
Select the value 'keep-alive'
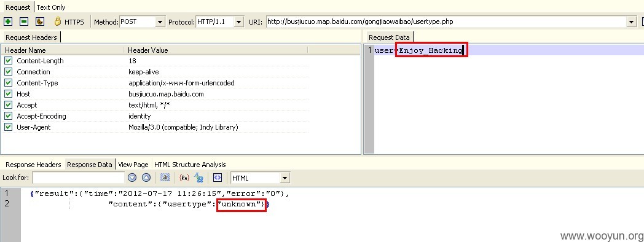(144, 72)
